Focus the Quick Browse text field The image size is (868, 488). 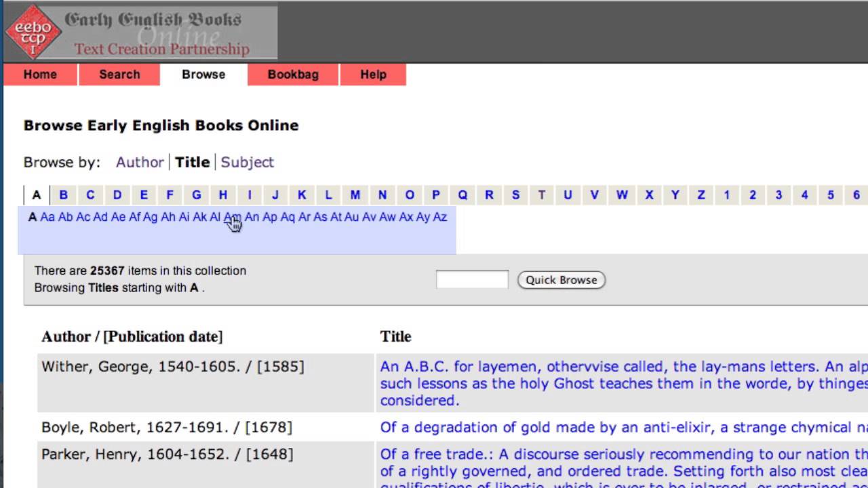coord(472,279)
